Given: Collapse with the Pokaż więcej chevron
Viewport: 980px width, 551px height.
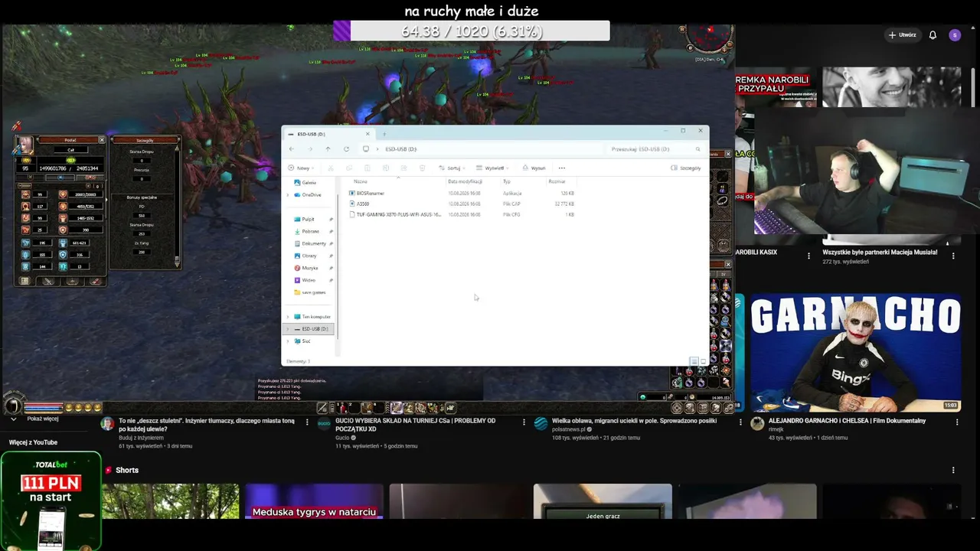Looking at the screenshot, I should point(13,419).
